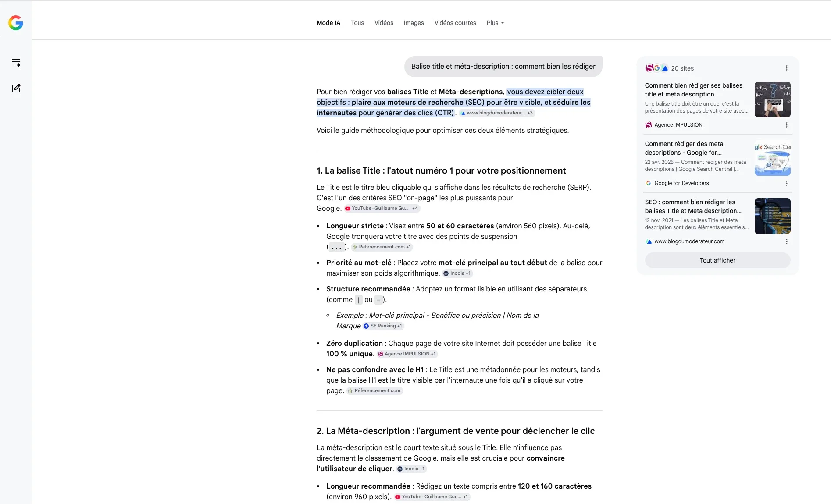Open the Vidéos courtes tab
The width and height of the screenshot is (831, 504).
455,23
